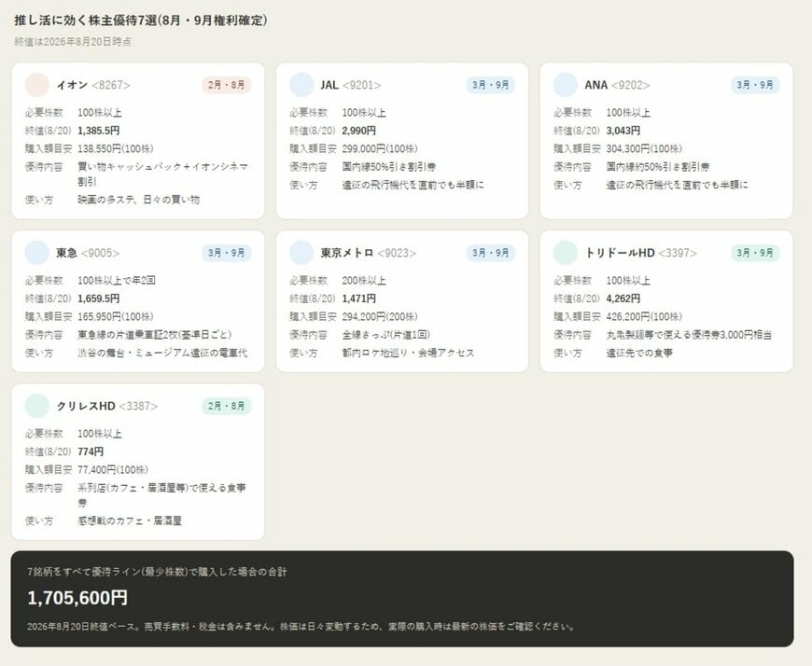The image size is (812, 666).
Task: Click the closing price 4,262円
Action: pyautogui.click(x=623, y=299)
